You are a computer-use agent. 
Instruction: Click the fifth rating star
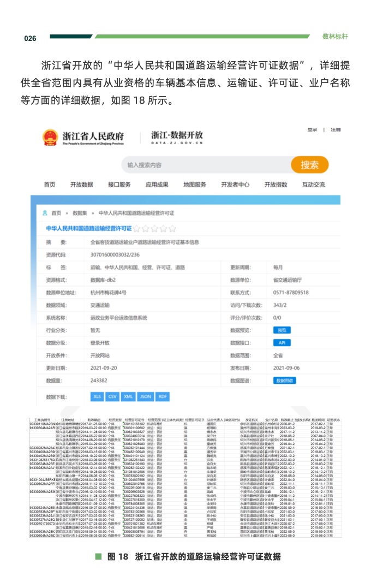(x=172, y=228)
